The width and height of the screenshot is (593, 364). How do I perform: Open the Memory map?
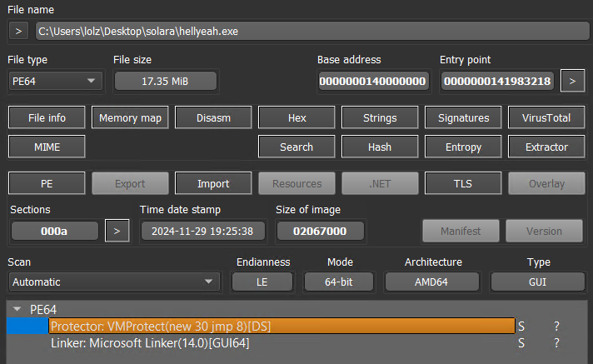(130, 117)
